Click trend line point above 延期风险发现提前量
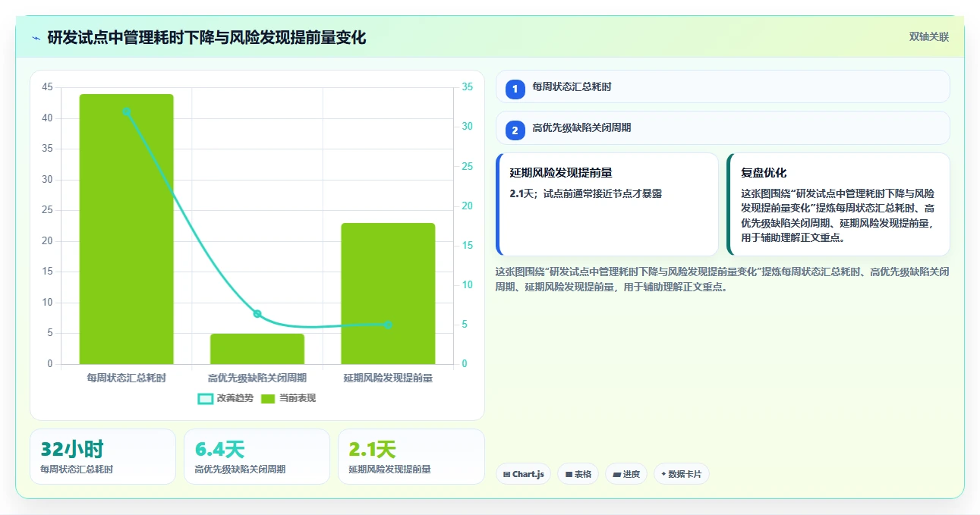This screenshot has height=515, width=980. click(x=388, y=325)
